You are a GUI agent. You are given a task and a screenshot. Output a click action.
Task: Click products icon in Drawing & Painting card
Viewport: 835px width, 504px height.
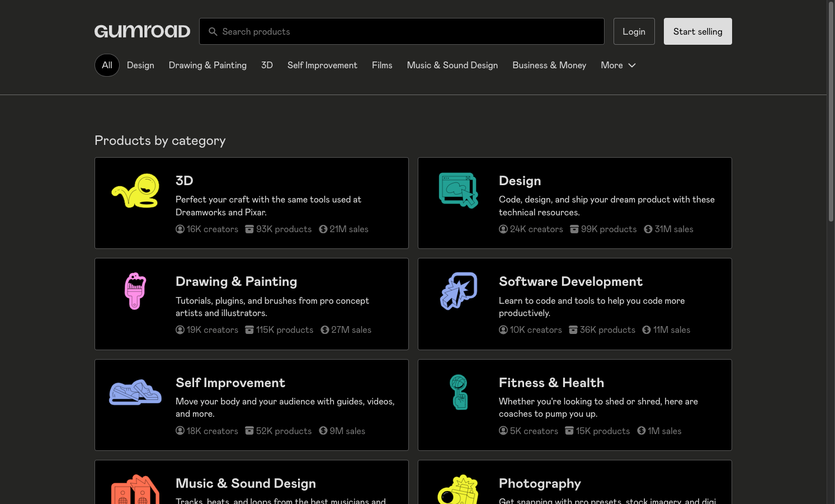point(249,330)
